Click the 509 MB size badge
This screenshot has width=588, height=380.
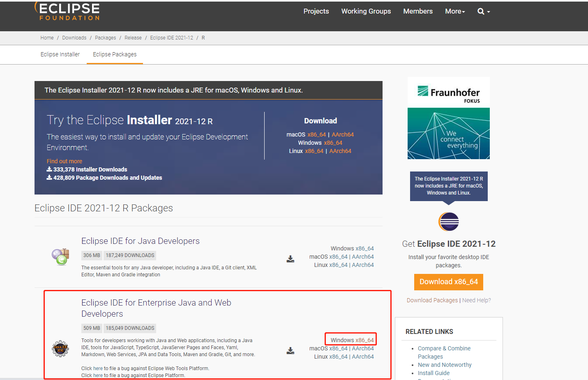(92, 328)
